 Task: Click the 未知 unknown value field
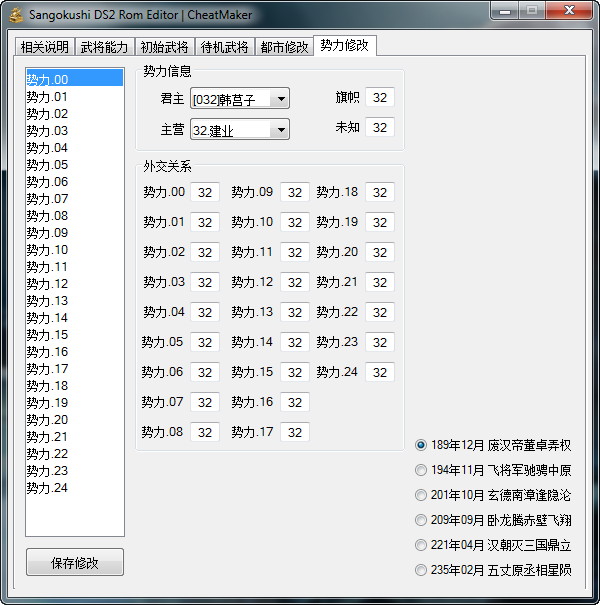coord(380,128)
